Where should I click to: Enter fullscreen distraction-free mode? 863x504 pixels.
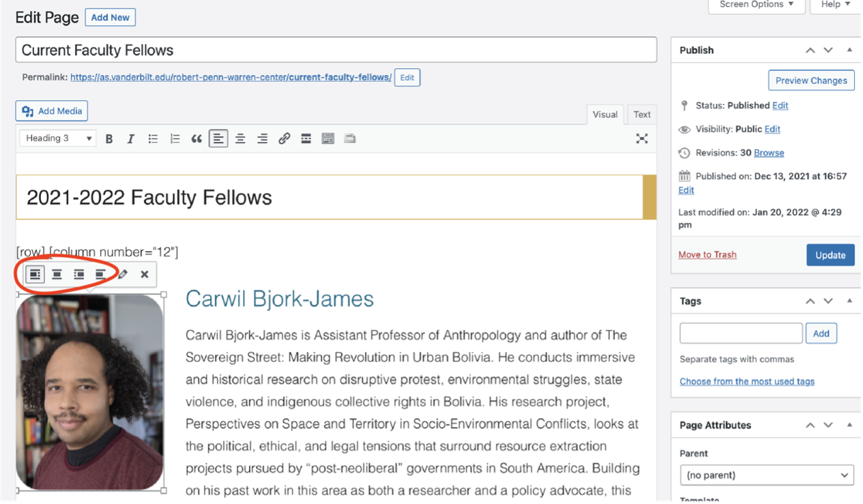641,138
